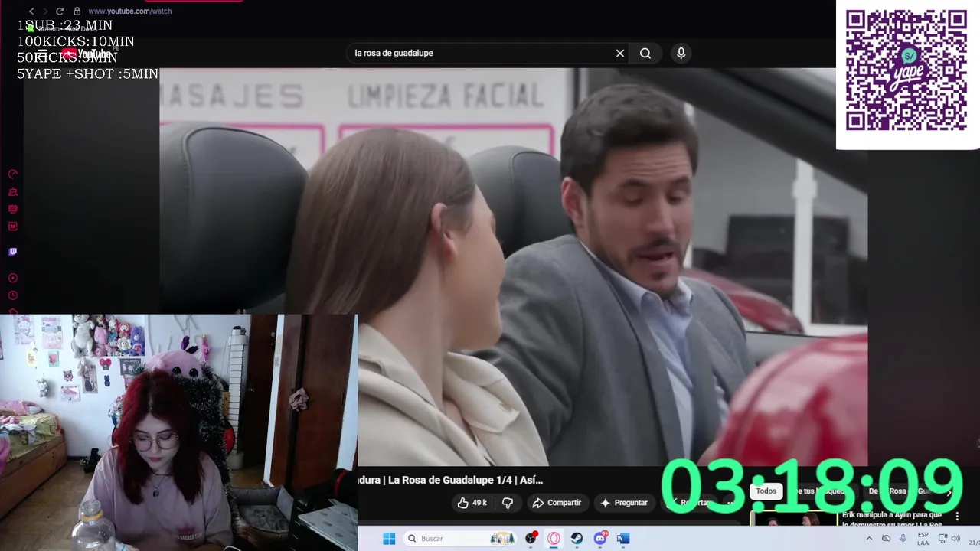The image size is (980, 551).
Task: Click the thumbnail of the Erik manipula video
Action: pos(793,520)
